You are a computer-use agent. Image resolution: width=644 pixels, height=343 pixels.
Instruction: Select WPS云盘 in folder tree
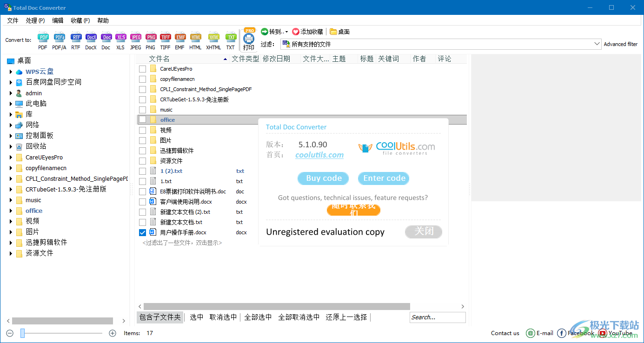click(x=40, y=72)
